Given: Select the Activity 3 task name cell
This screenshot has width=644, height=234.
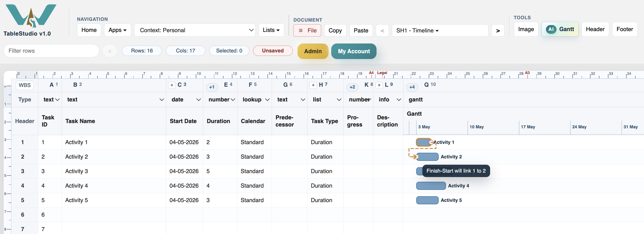Looking at the screenshot, I should [114, 171].
